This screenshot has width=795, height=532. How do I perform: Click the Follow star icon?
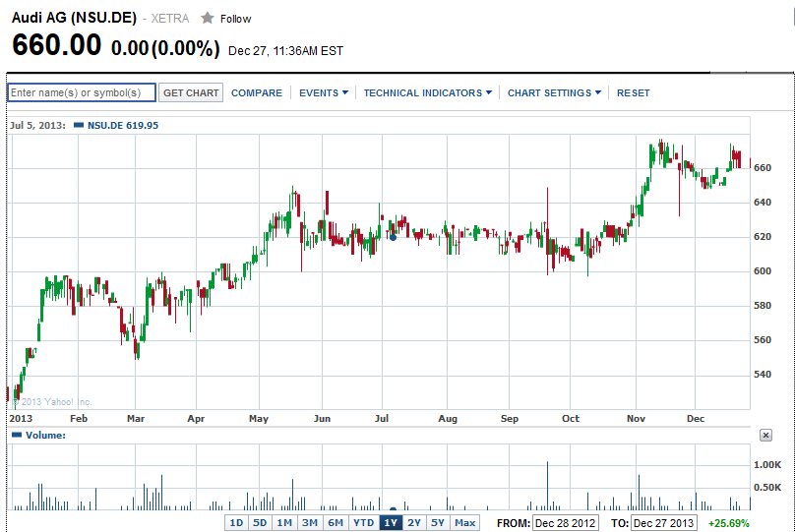pos(207,19)
